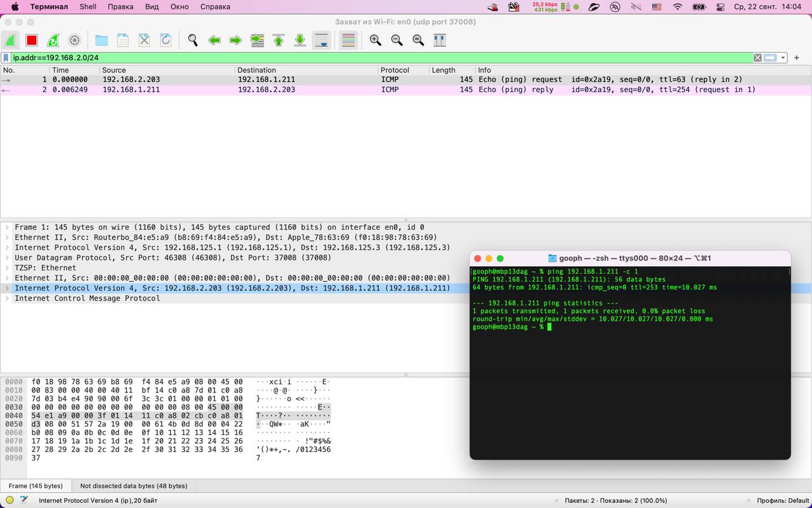812x508 pixels.
Task: Expand the TZSP: Ethernet row
Action: pyautogui.click(x=7, y=268)
